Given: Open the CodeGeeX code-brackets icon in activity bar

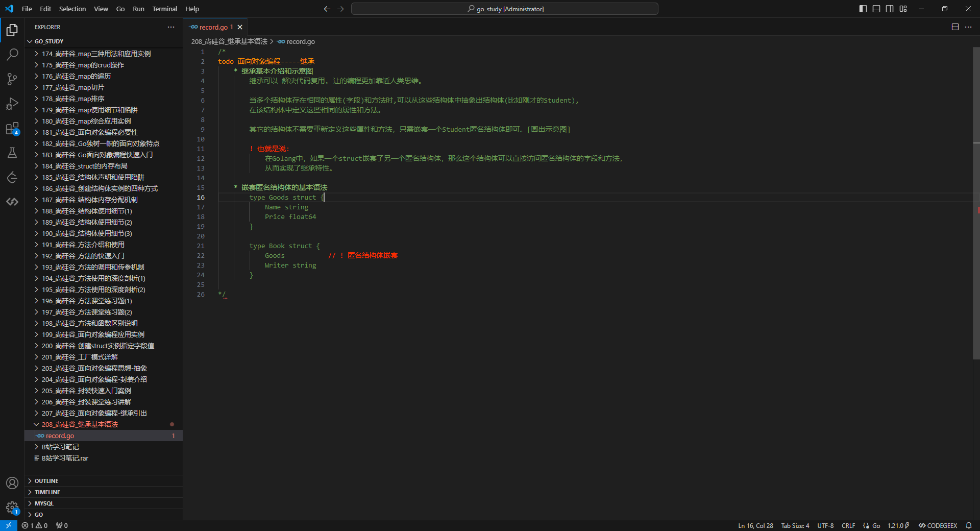Looking at the screenshot, I should click(12, 202).
